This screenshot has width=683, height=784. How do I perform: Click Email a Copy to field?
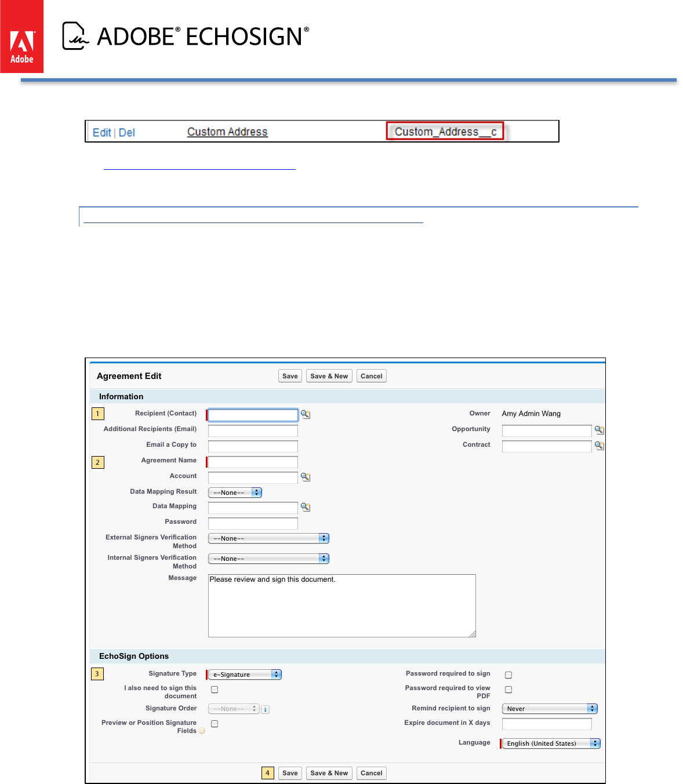pyautogui.click(x=253, y=446)
